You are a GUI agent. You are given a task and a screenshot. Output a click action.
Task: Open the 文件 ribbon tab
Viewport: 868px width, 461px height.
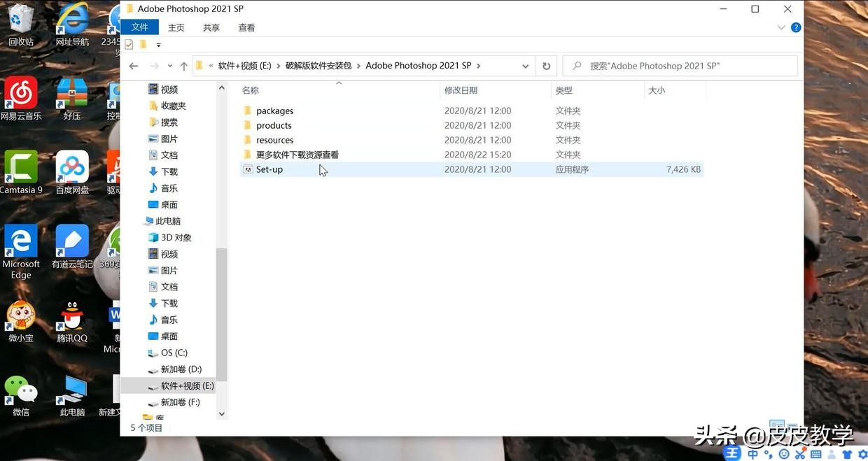pyautogui.click(x=140, y=27)
